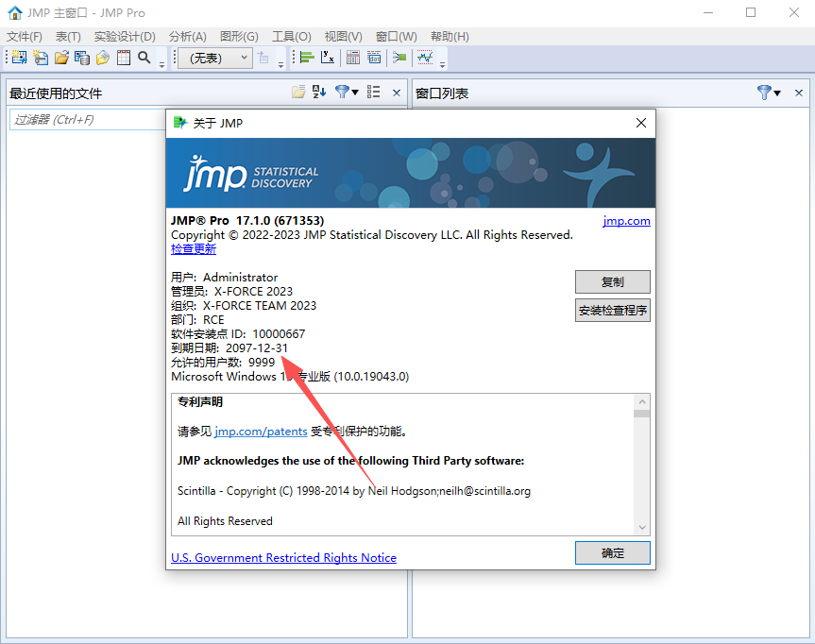Launch Fit Y by X icon

point(328,58)
